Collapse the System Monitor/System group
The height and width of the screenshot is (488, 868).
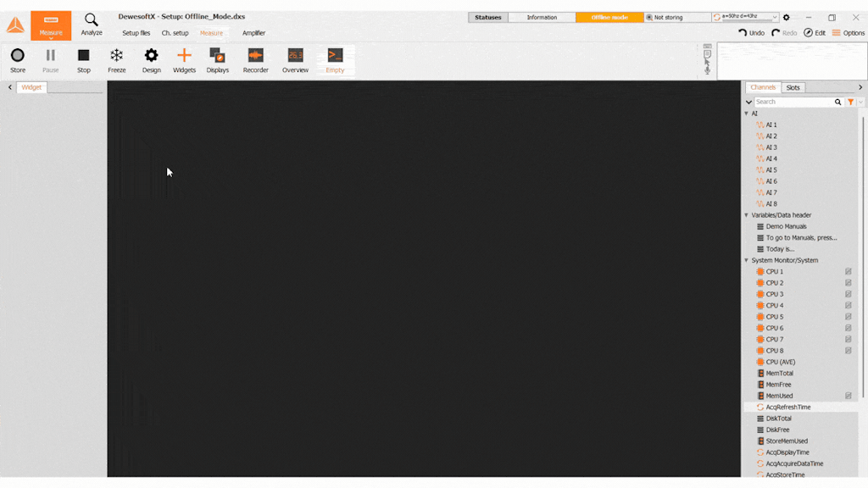(746, 260)
